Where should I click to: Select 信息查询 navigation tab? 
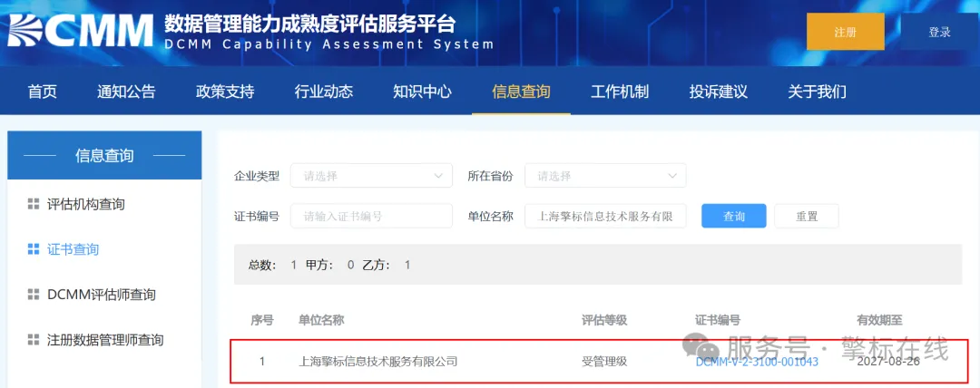point(521,92)
